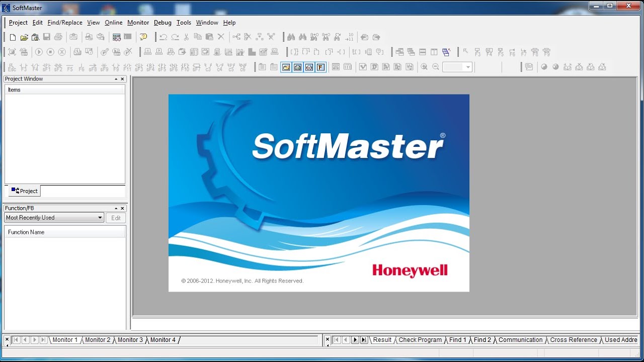644x362 pixels.
Task: Click the speech-bubble help icon
Action: tap(143, 37)
